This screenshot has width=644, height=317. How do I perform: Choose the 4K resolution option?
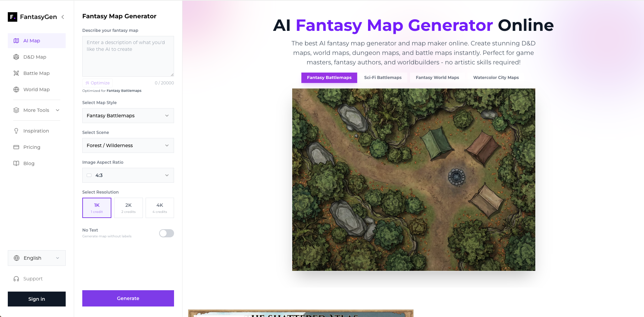pos(159,207)
